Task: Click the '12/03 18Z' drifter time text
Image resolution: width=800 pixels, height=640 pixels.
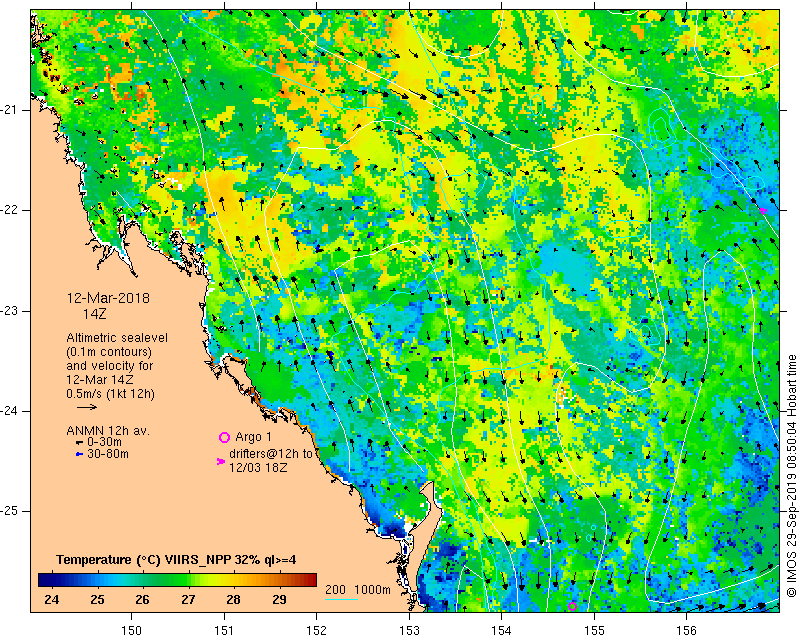Action: click(x=258, y=467)
